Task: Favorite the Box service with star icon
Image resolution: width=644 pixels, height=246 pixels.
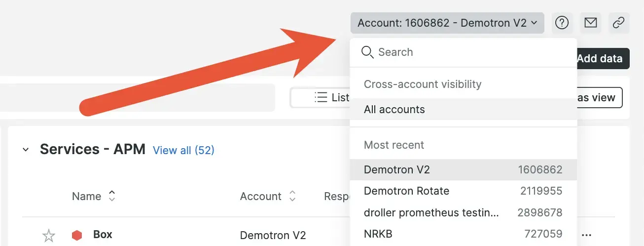Action: coord(48,236)
